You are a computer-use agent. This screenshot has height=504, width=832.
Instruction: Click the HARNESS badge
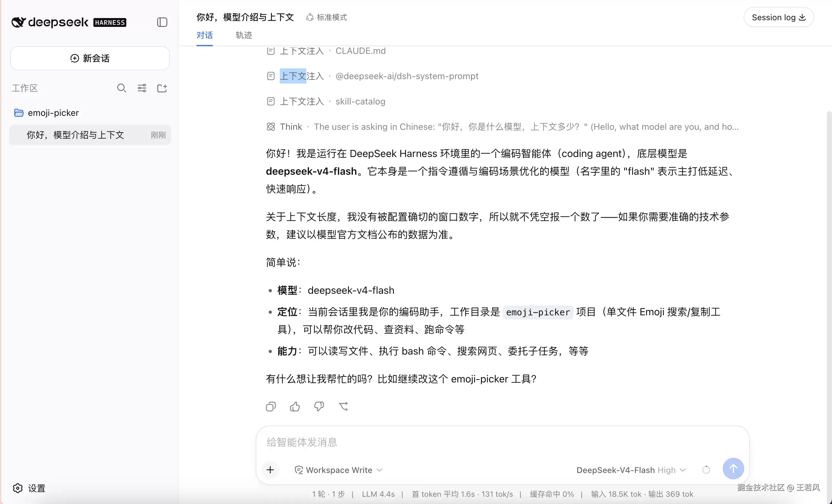110,22
